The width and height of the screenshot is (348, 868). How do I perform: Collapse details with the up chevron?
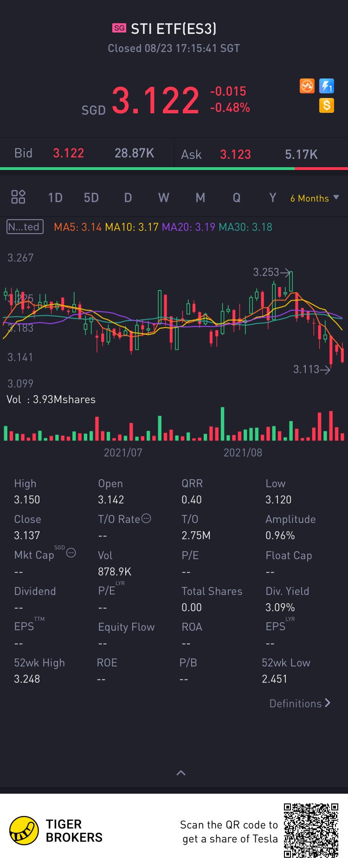click(x=181, y=773)
